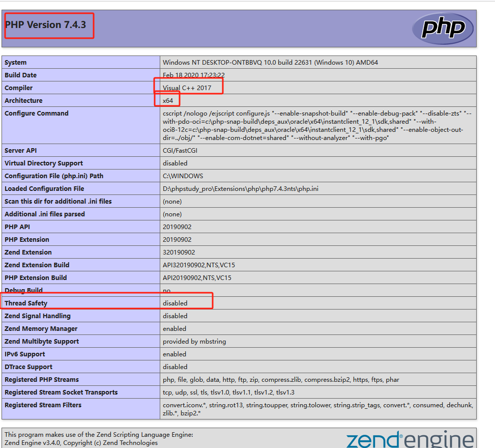This screenshot has height=448, width=495.
Task: Select the 'Registered PHP Streams' label
Action: tap(42, 379)
